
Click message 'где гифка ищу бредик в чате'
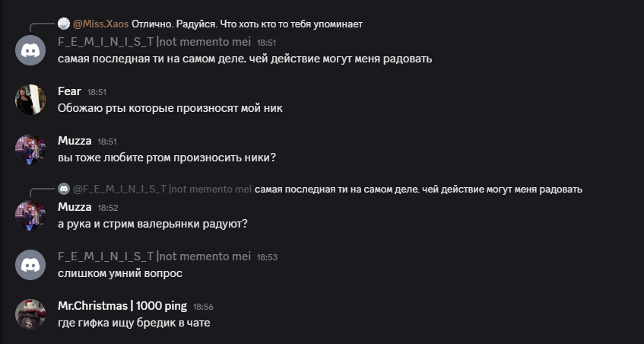(x=134, y=323)
